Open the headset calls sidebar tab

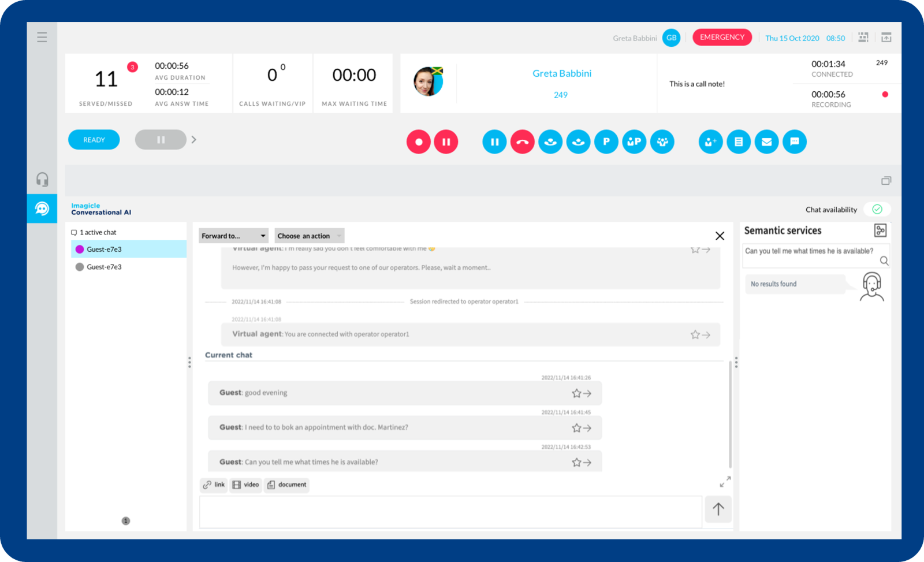pos(42,179)
